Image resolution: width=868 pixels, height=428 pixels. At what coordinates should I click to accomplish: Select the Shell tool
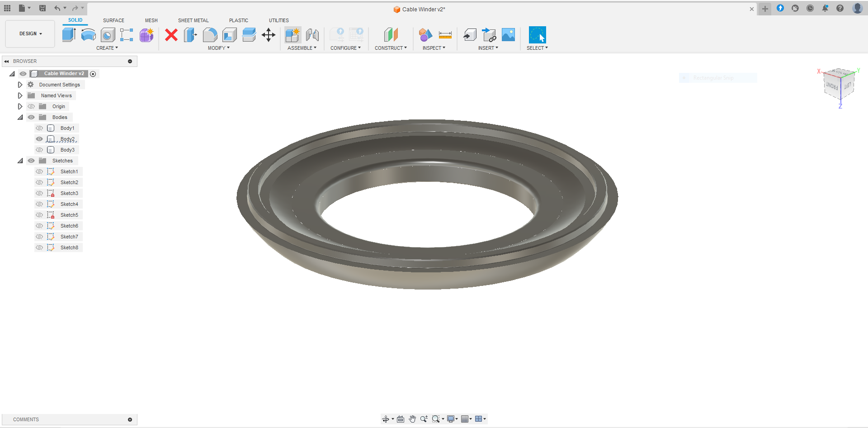coord(229,35)
